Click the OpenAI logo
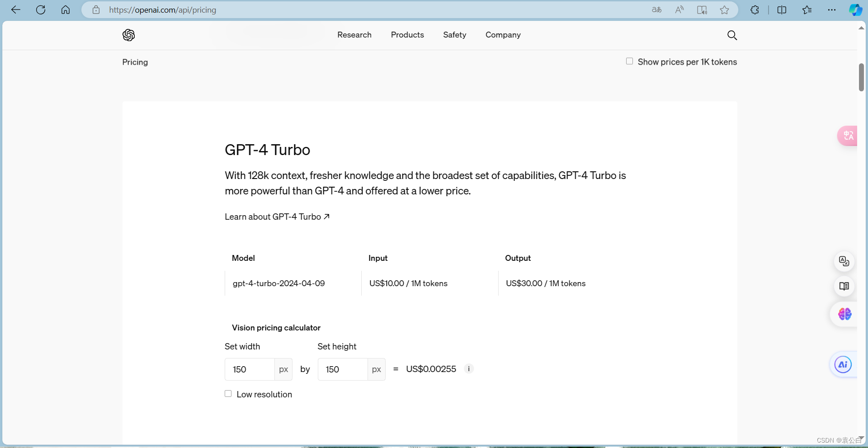Image resolution: width=868 pixels, height=448 pixels. (x=129, y=35)
